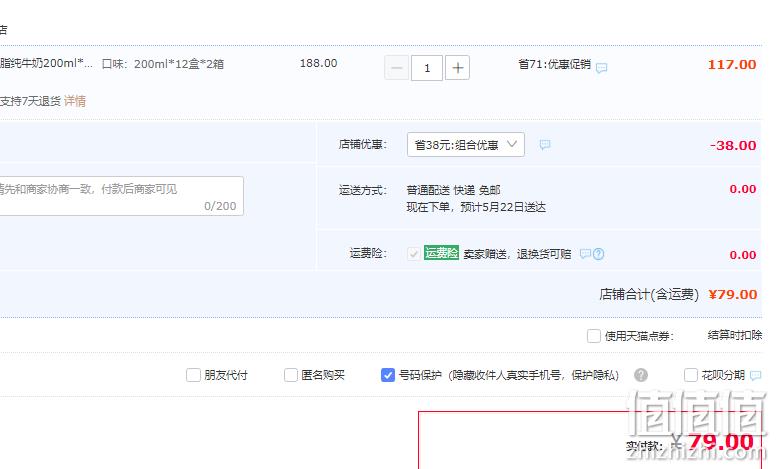Click the gray help icon after 号码保护

coord(641,375)
